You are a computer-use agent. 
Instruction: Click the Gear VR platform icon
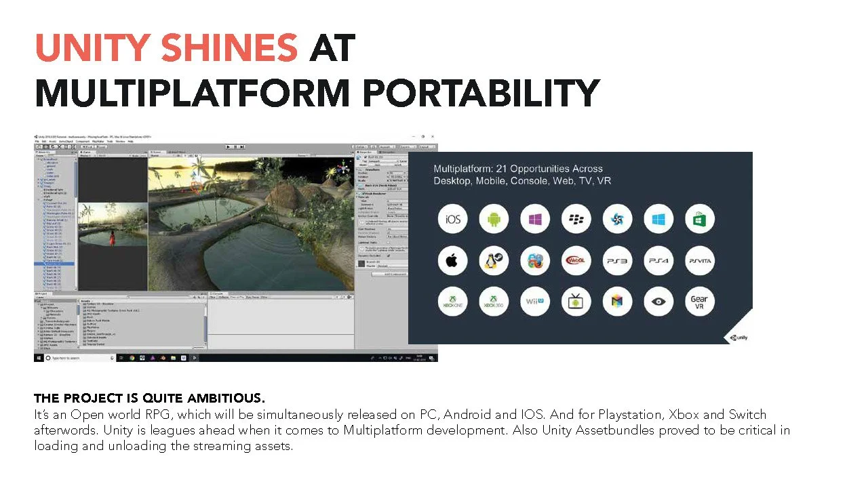(x=699, y=302)
